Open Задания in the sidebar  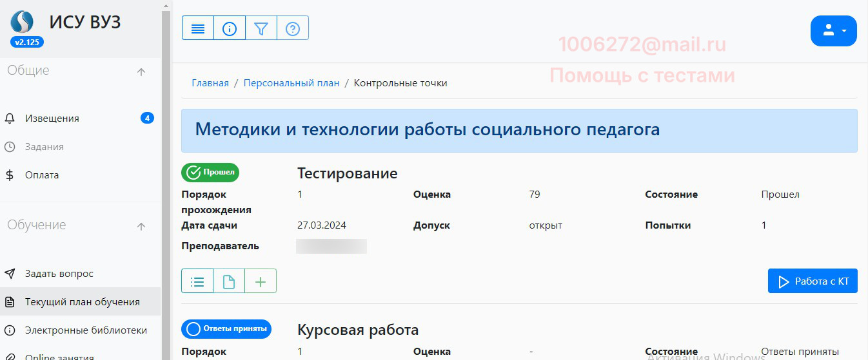(x=44, y=147)
